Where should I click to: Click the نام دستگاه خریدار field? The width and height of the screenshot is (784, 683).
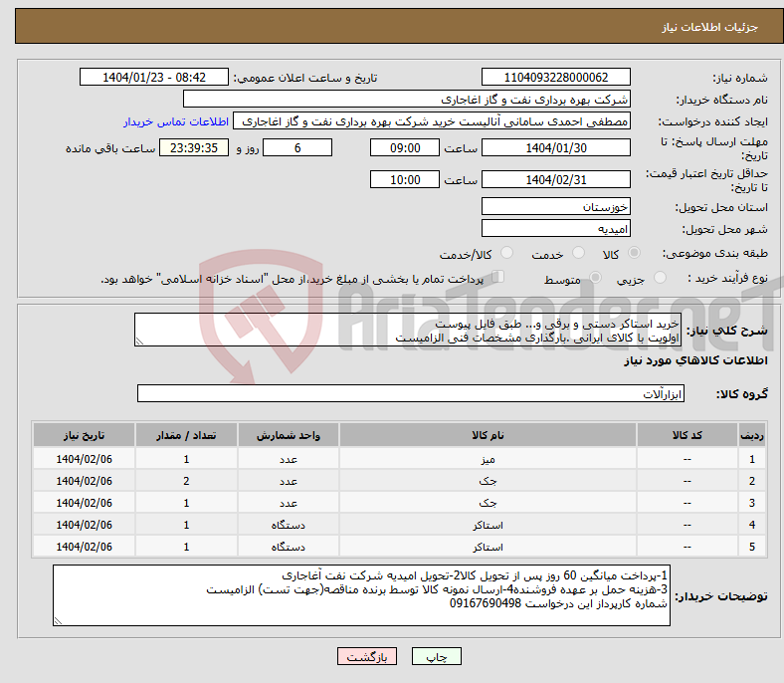click(x=408, y=100)
